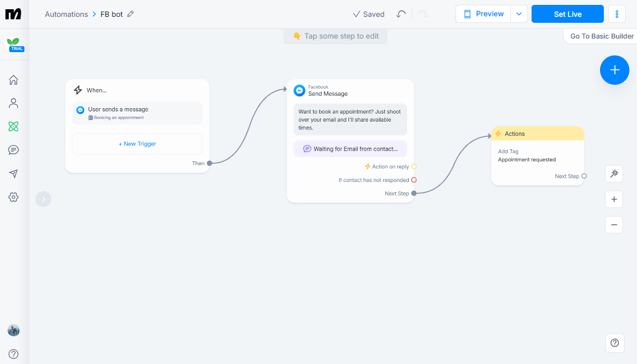Navigate back via the Automations breadcrumb

(x=66, y=14)
